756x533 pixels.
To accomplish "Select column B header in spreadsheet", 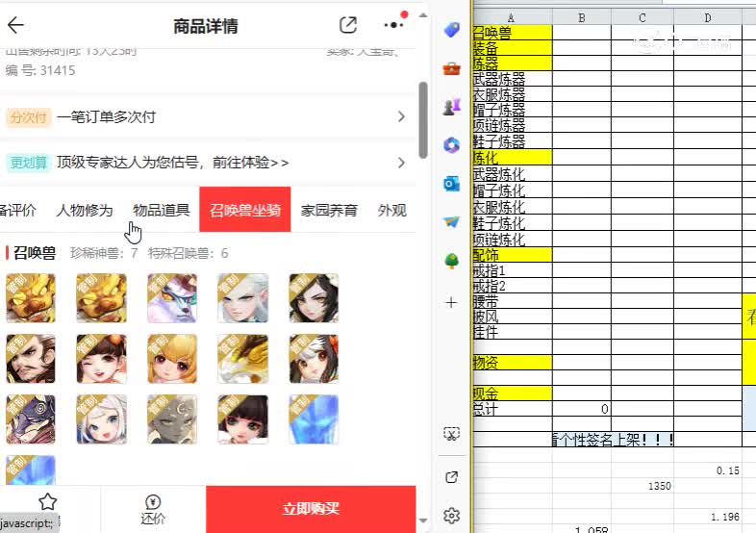I will (582, 18).
